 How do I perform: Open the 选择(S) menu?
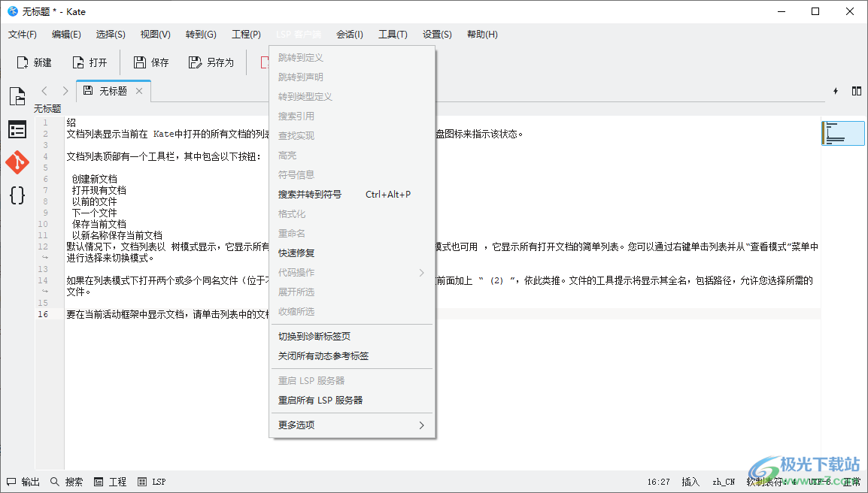pos(111,35)
